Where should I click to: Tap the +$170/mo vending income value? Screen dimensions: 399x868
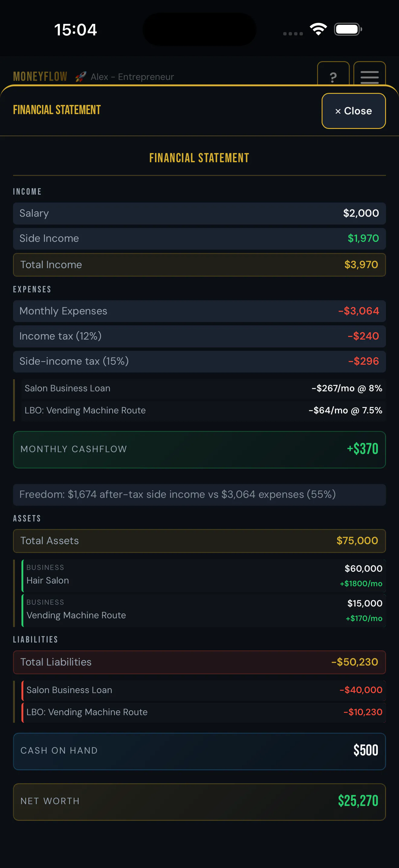[364, 618]
